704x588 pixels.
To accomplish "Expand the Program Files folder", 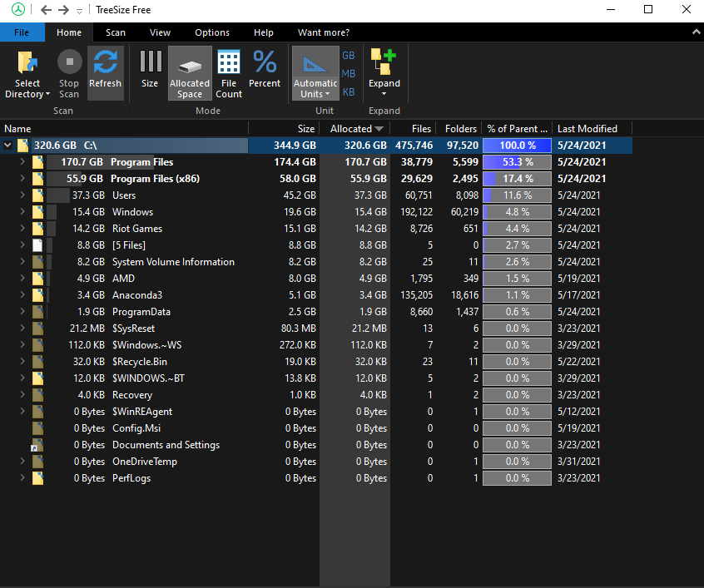I will point(22,161).
